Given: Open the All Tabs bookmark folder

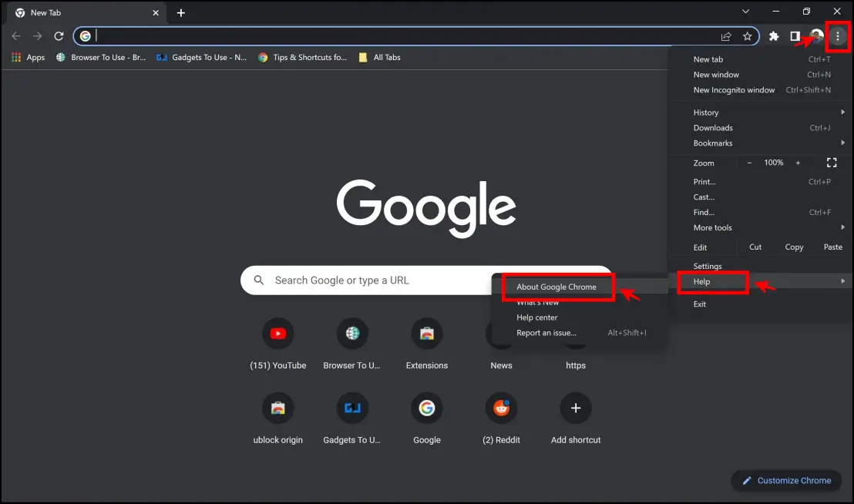Looking at the screenshot, I should [x=380, y=57].
